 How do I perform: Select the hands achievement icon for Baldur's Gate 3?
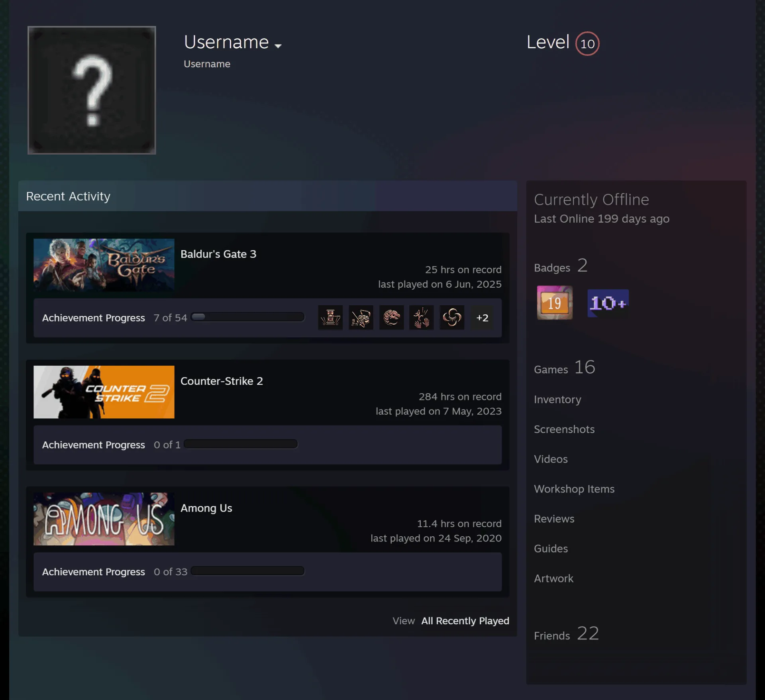pyautogui.click(x=422, y=318)
